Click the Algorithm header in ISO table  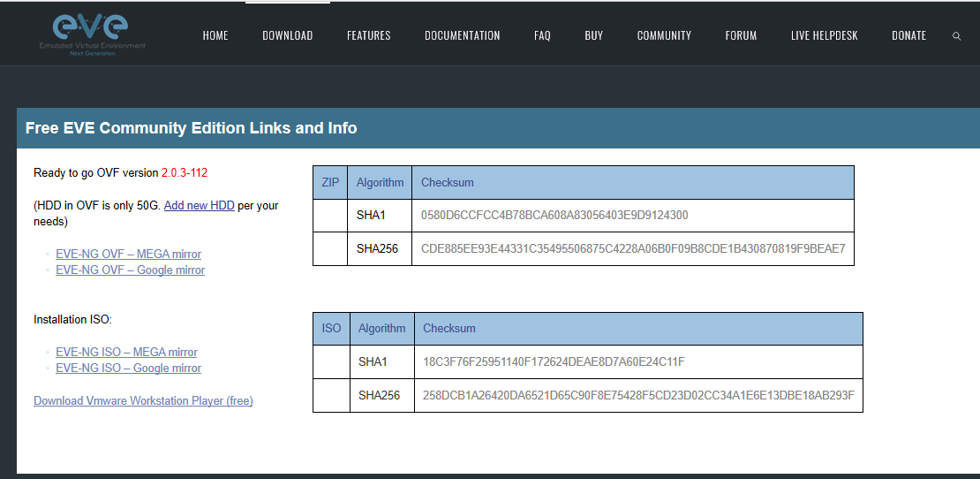click(x=382, y=328)
